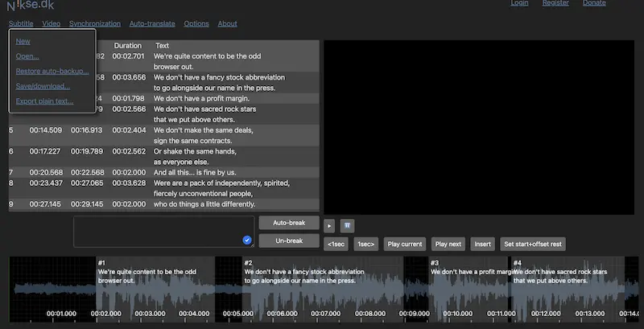Open the Auto-translate dropdown
This screenshot has height=329, width=644.
152,24
